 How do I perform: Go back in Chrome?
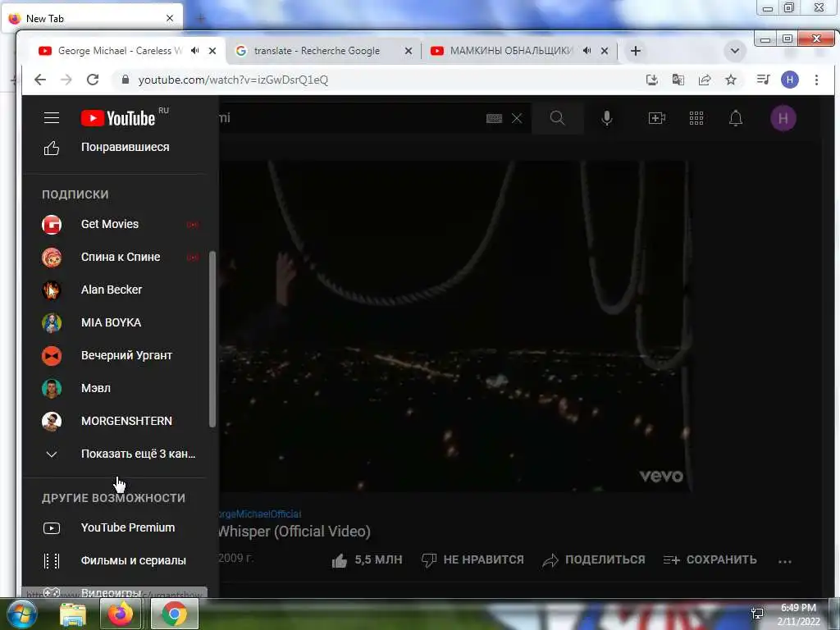(x=40, y=80)
